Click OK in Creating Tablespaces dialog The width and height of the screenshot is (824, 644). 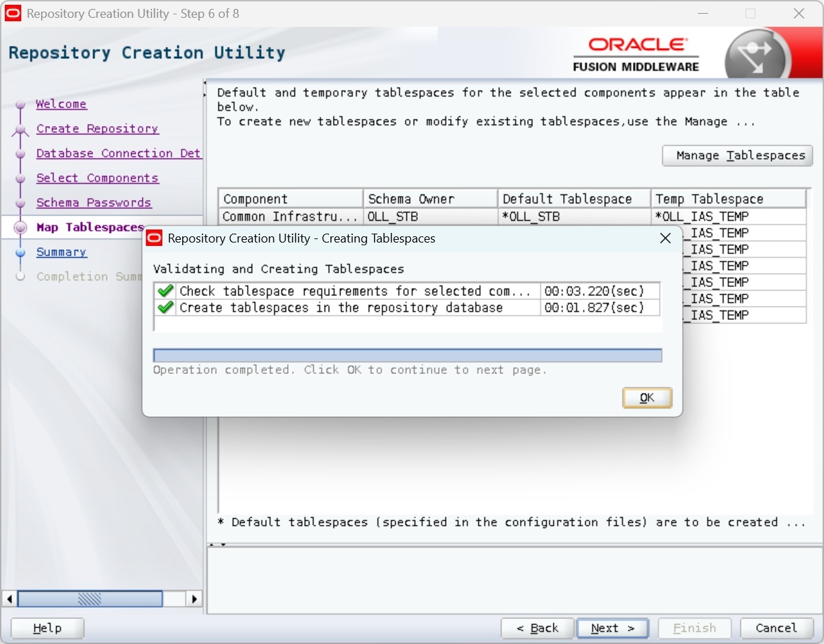pos(647,398)
